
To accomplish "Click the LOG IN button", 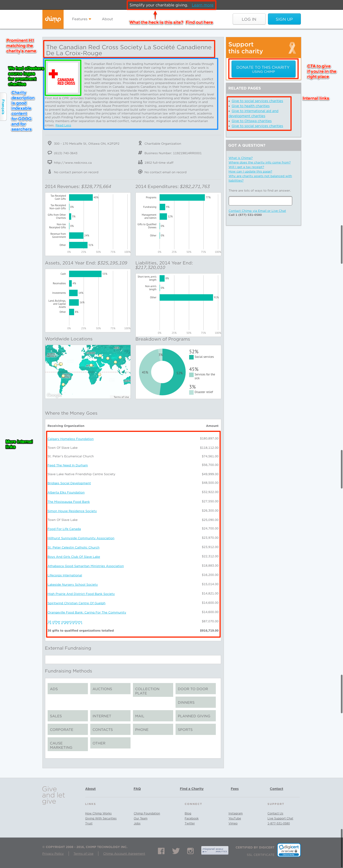I will click(249, 19).
